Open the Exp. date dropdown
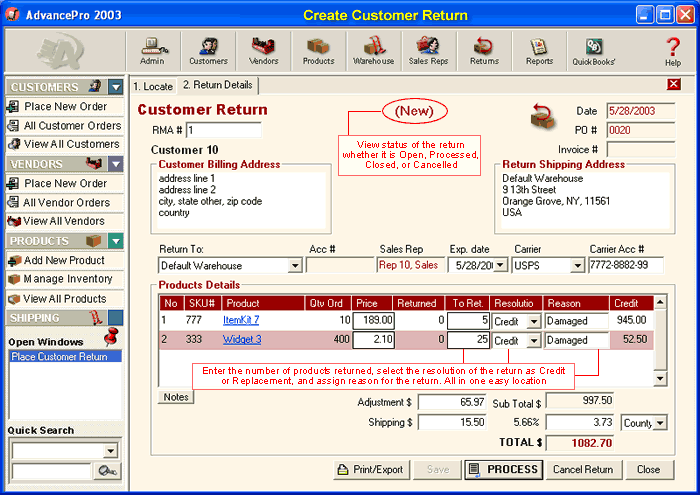The image size is (700, 495). (500, 265)
